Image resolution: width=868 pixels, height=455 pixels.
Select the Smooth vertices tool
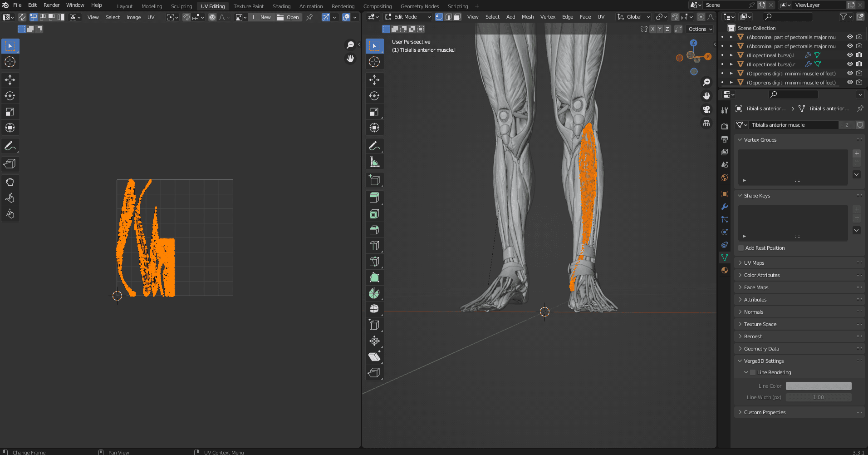pyautogui.click(x=374, y=309)
